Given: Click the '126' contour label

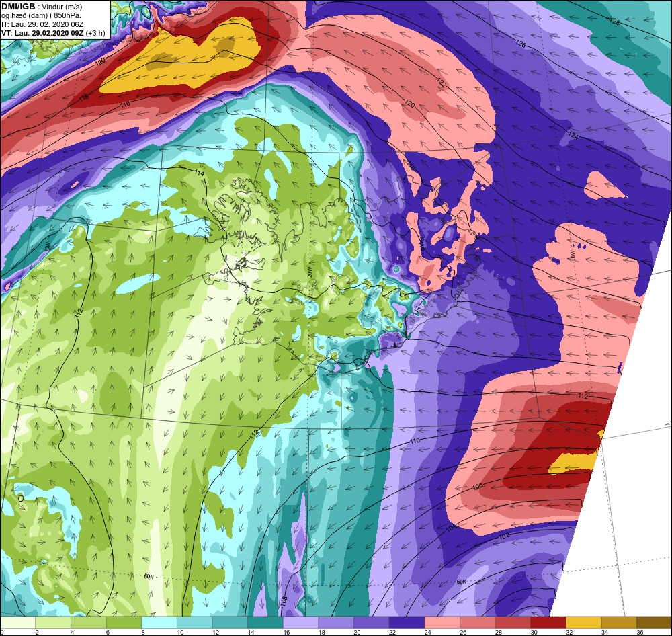Looking at the screenshot, I should (x=521, y=43).
